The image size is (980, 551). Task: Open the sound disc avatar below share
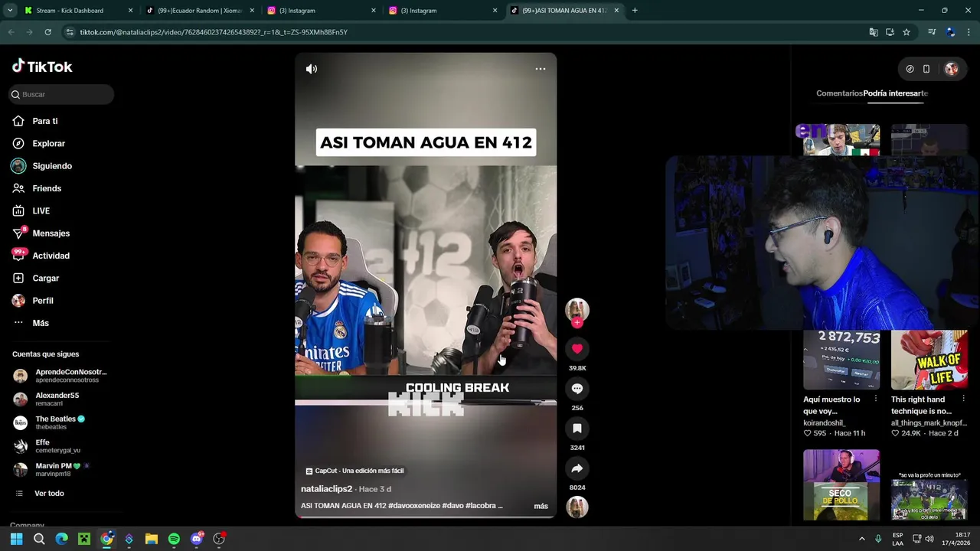tap(577, 507)
